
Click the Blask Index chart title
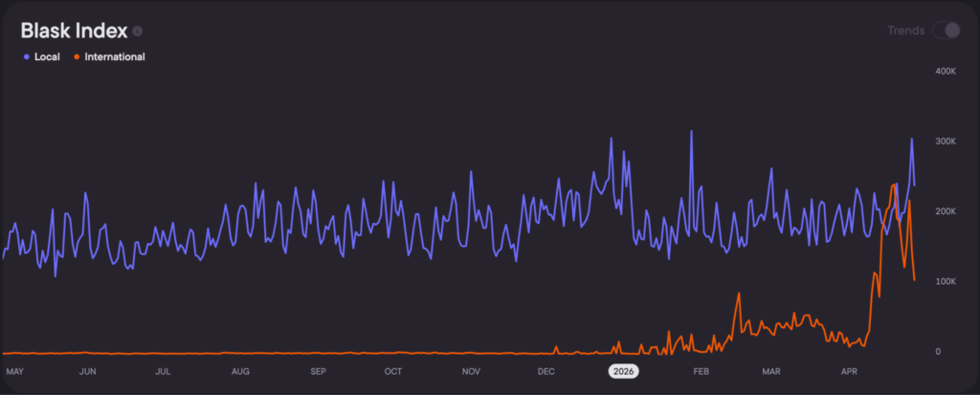(x=75, y=31)
